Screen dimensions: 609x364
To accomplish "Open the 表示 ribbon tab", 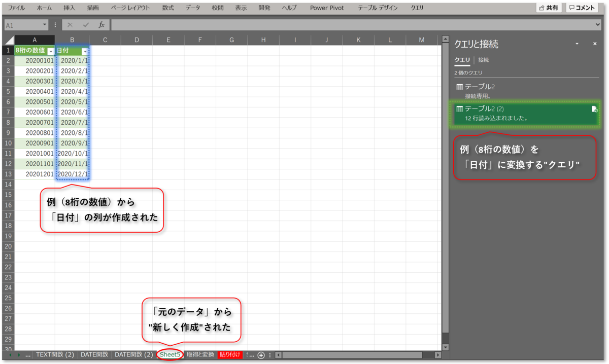I will point(241,8).
